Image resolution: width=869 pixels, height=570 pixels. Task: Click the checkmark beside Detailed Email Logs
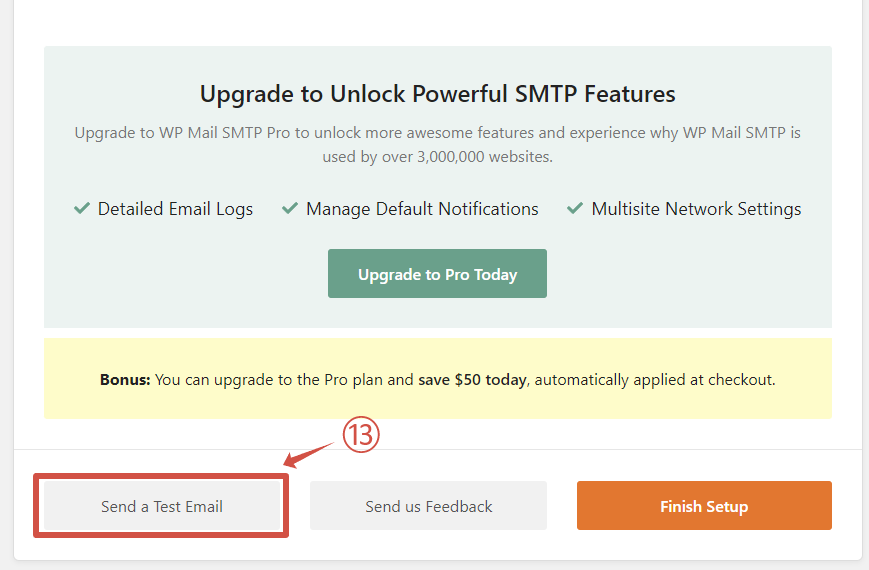tap(82, 209)
